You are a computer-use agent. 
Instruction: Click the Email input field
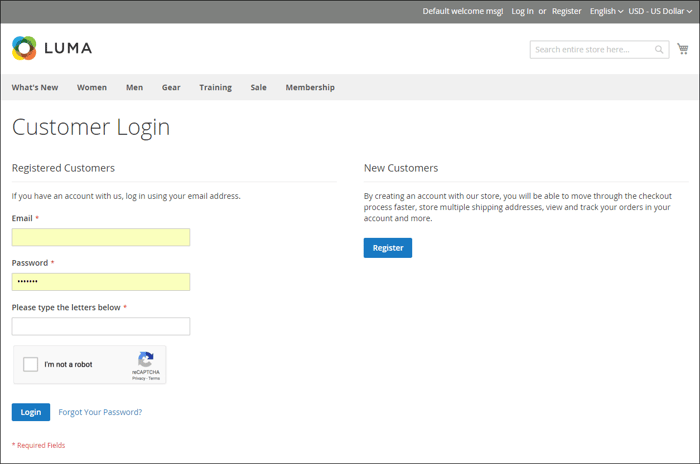[101, 237]
